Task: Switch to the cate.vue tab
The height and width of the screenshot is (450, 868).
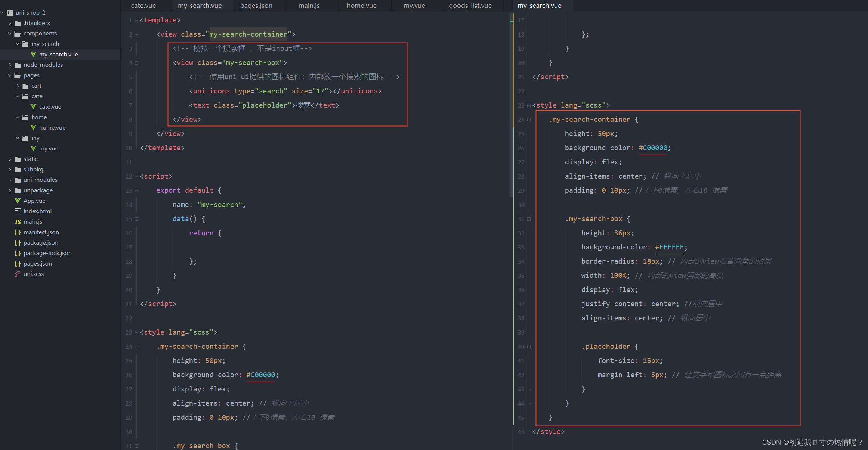Action: [143, 6]
